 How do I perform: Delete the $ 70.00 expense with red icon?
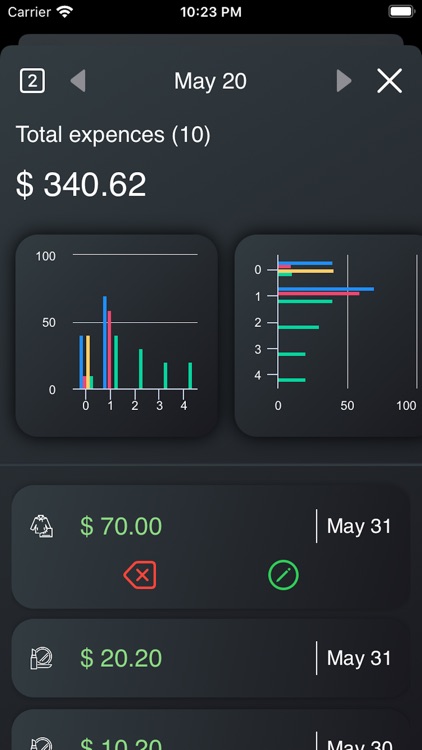(140, 575)
